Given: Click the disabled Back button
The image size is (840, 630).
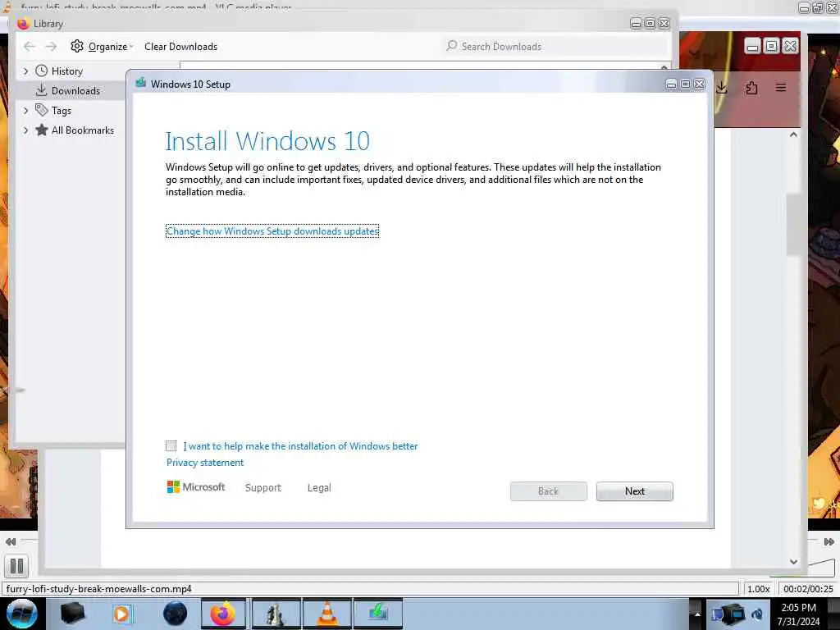Looking at the screenshot, I should tap(548, 491).
